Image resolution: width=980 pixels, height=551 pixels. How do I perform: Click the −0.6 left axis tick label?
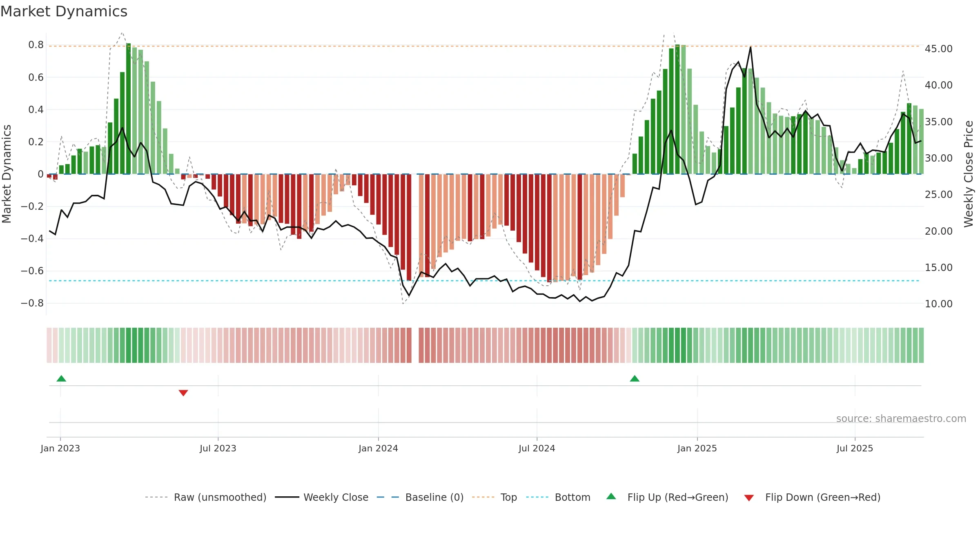pos(32,271)
